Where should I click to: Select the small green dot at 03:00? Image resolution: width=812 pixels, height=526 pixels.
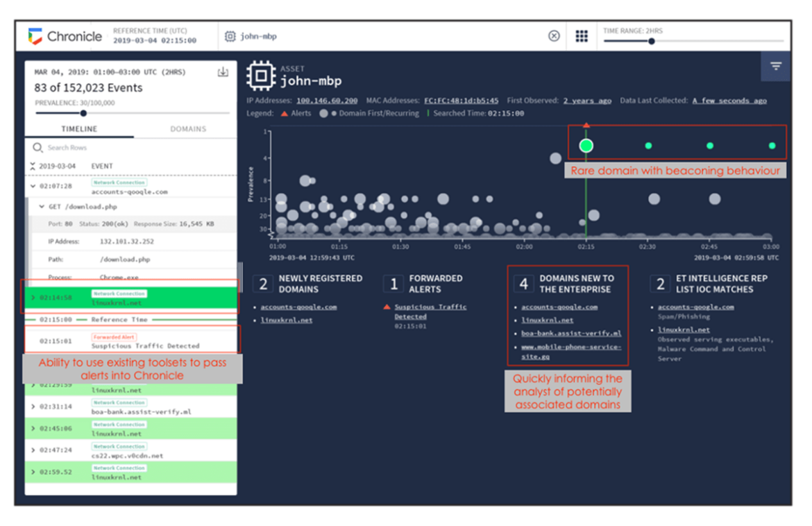[772, 146]
